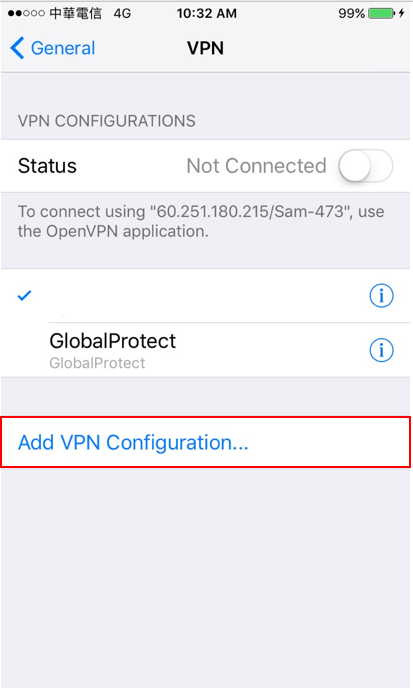The width and height of the screenshot is (413, 688).
Task: Go back to General settings
Action: coord(53,48)
